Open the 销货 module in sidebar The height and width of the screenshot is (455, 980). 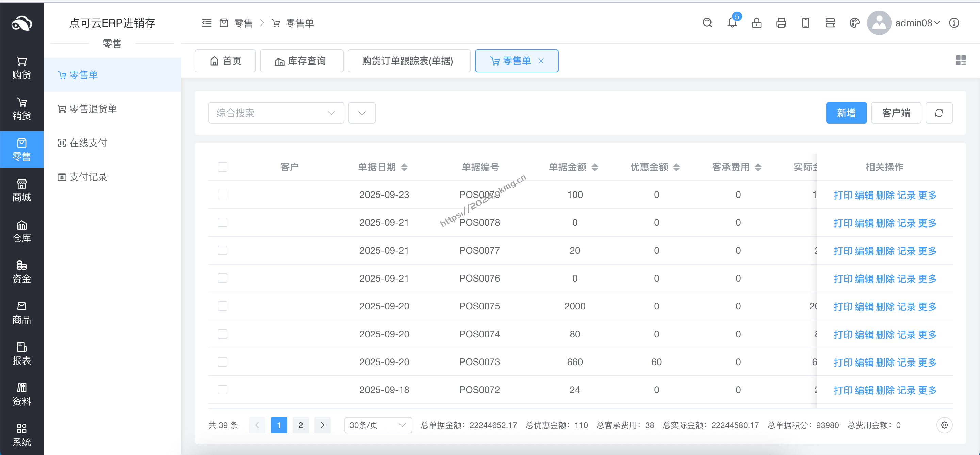[22, 109]
